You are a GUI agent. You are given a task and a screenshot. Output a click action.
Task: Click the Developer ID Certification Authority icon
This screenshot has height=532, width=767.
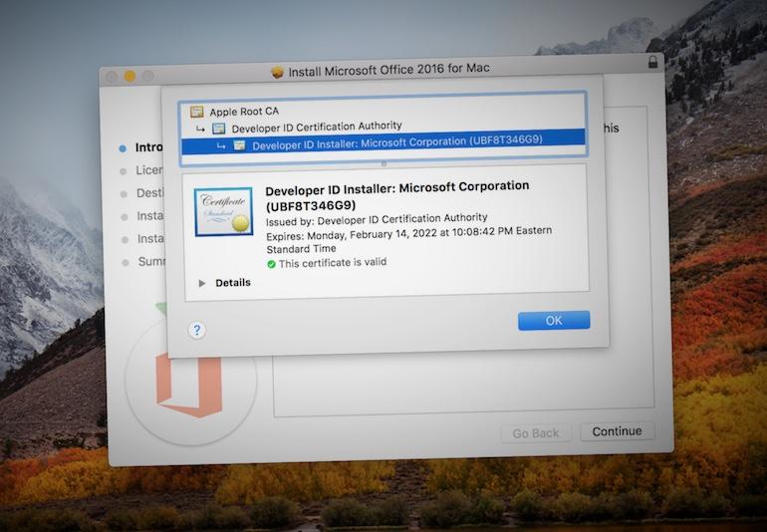[219, 129]
